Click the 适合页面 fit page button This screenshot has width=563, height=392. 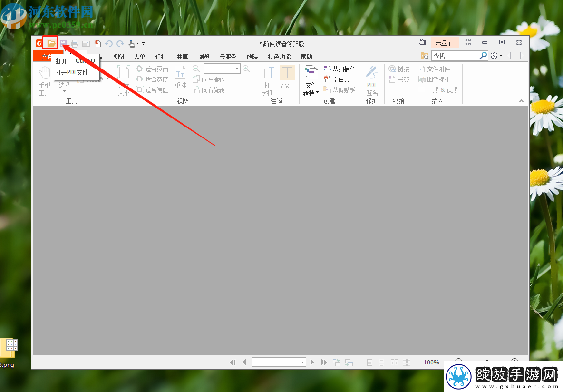(x=152, y=69)
